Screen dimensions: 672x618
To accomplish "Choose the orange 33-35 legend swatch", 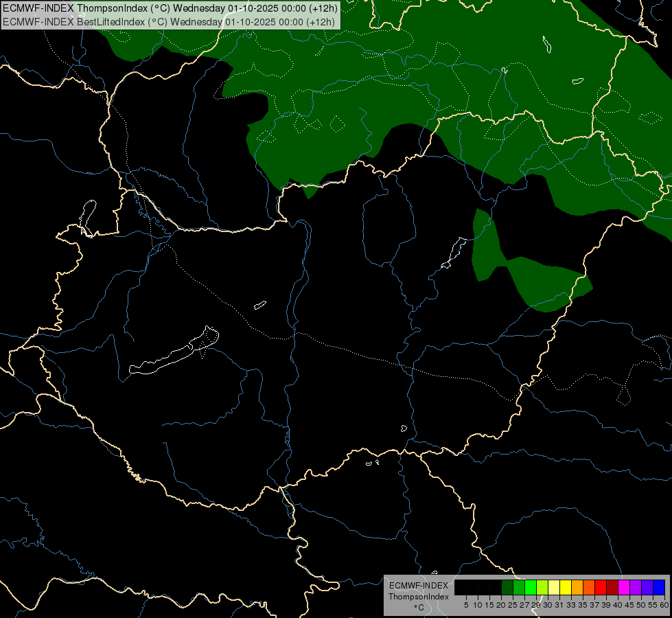I will point(577,587).
